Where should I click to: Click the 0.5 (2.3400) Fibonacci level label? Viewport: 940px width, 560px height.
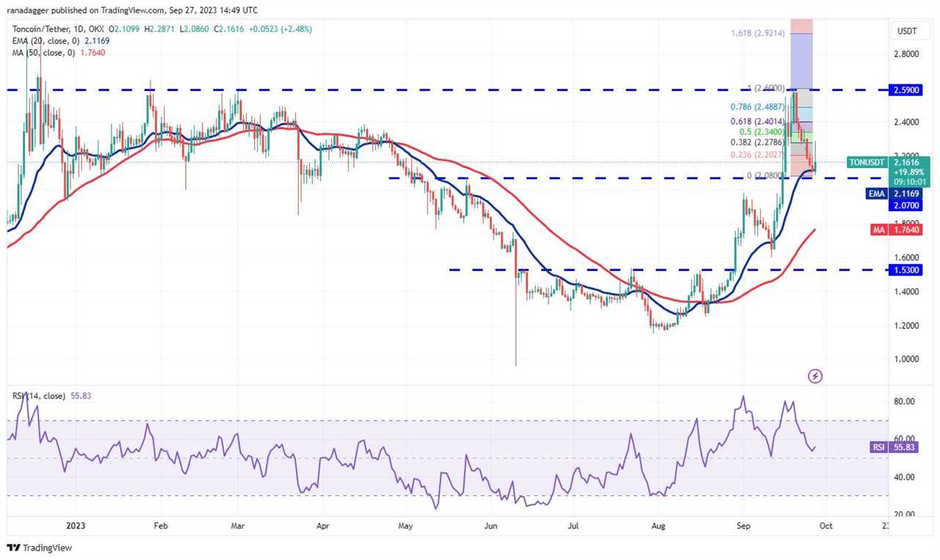pos(762,132)
